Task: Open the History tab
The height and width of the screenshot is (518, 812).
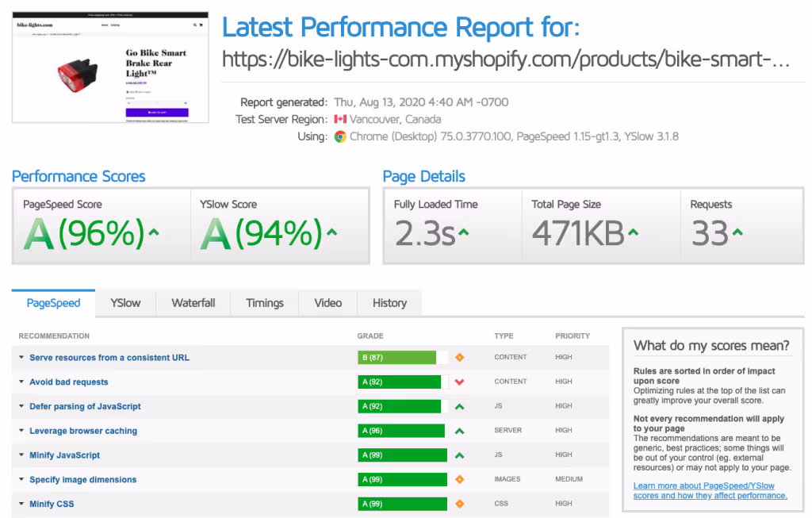Action: pos(389,303)
